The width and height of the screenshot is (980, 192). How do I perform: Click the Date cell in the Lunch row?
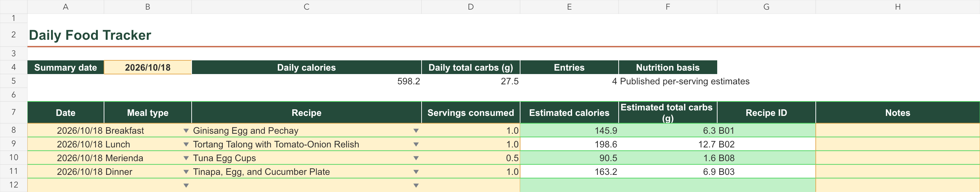point(65,144)
